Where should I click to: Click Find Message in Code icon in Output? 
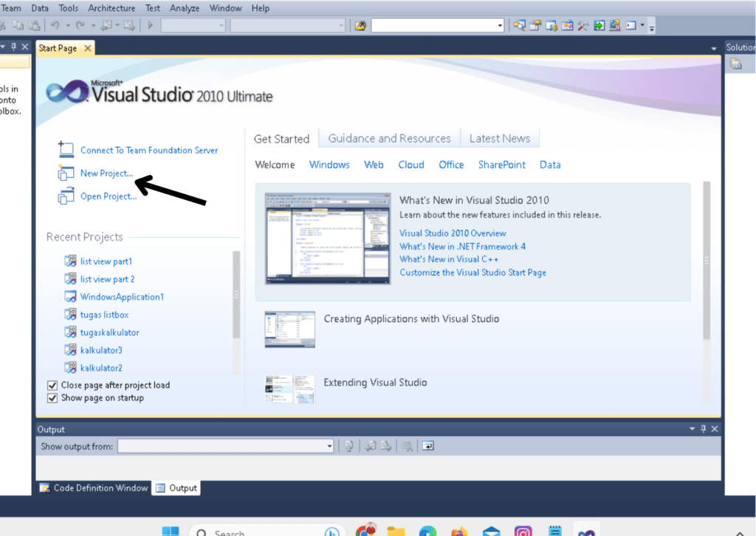pos(349,447)
